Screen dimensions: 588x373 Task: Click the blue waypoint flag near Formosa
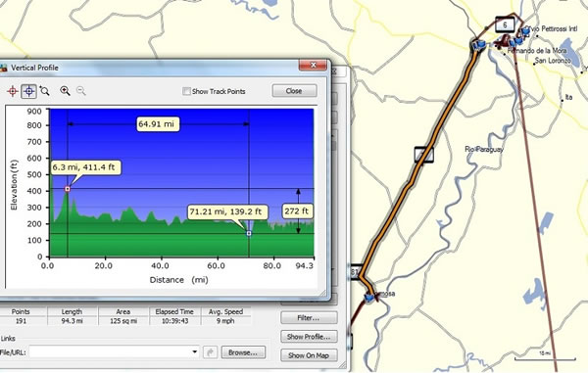pyautogui.click(x=369, y=298)
